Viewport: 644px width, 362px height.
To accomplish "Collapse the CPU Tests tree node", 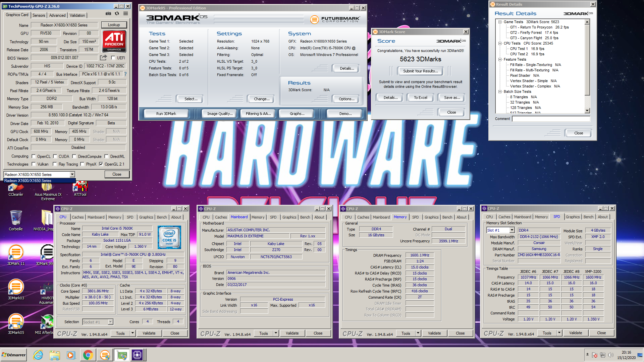I will pyautogui.click(x=500, y=43).
